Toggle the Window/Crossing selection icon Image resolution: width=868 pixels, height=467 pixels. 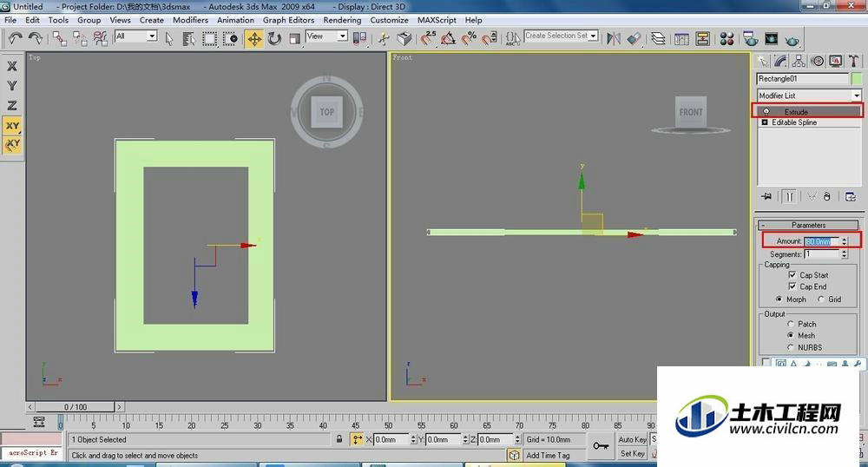(x=230, y=38)
